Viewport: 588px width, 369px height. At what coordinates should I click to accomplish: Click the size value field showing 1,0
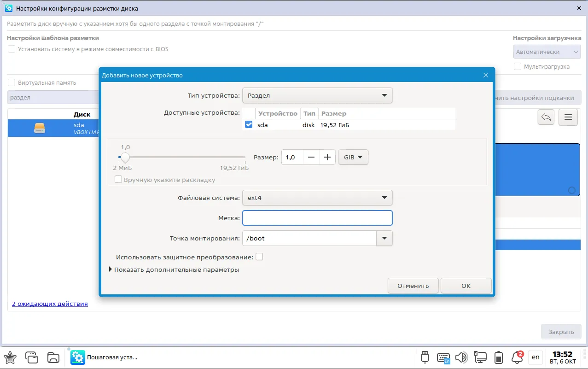point(292,157)
